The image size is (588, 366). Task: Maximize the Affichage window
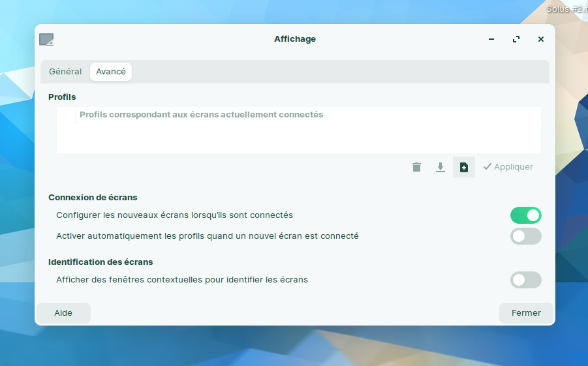tap(516, 39)
